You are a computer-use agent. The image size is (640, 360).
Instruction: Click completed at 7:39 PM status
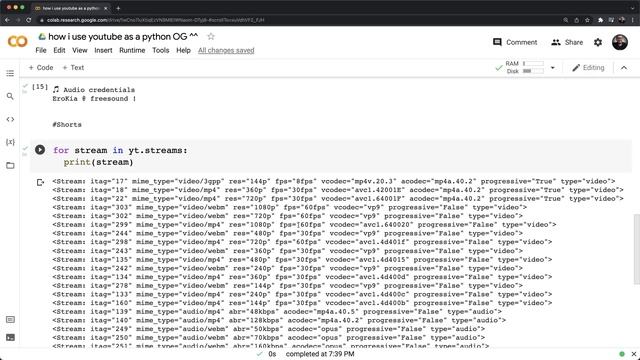click(x=320, y=354)
